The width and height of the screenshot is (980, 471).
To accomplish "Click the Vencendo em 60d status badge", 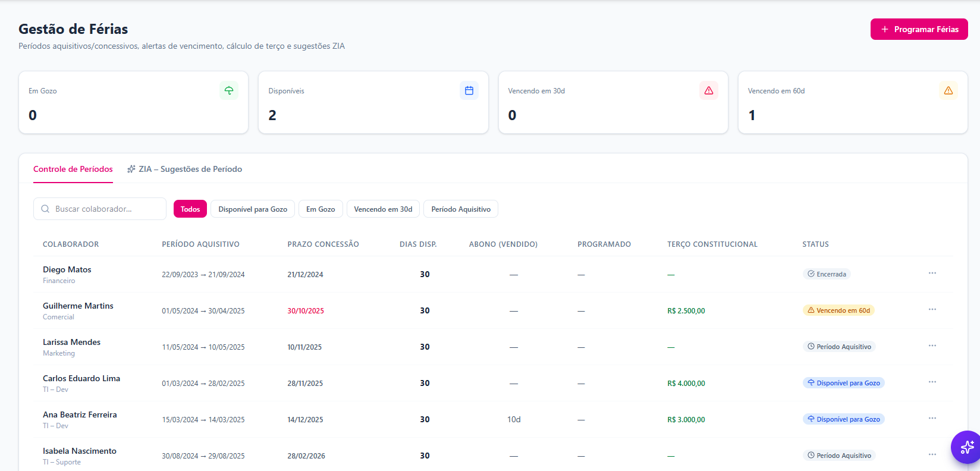I will click(x=838, y=310).
